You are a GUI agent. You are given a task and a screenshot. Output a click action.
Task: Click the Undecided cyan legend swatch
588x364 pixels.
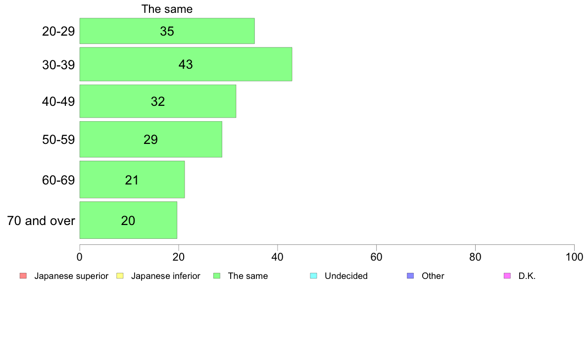313,276
